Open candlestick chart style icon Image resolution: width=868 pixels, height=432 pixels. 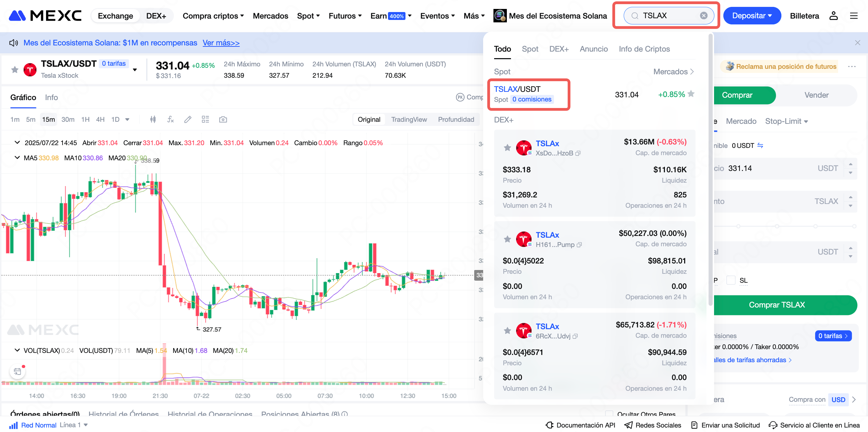point(153,119)
